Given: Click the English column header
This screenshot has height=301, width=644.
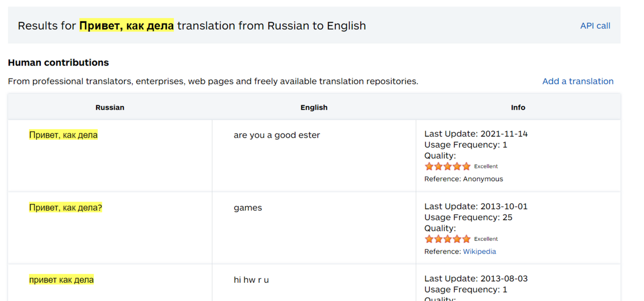Looking at the screenshot, I should click(x=314, y=107).
